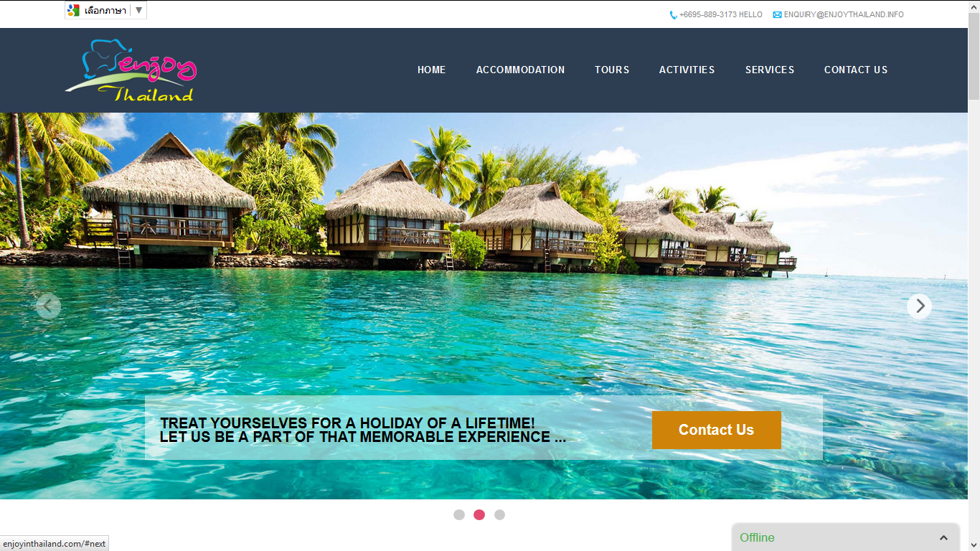Open the language selection dropdown arrow
This screenshot has height=551, width=980.
click(138, 10)
